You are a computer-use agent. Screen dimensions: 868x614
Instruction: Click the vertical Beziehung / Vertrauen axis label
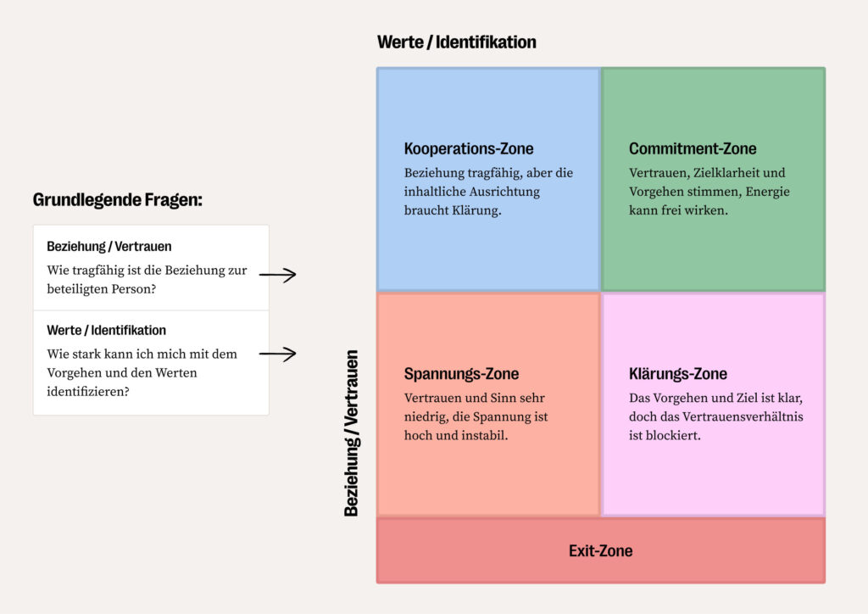[x=352, y=433]
